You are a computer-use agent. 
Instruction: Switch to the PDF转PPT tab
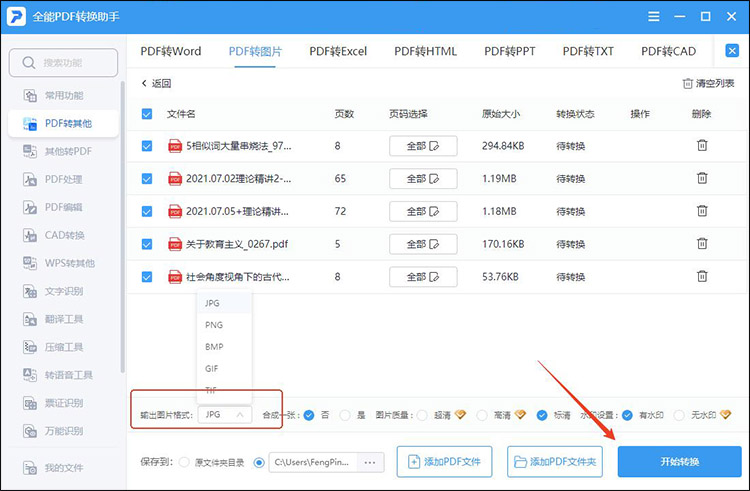pyautogui.click(x=510, y=51)
